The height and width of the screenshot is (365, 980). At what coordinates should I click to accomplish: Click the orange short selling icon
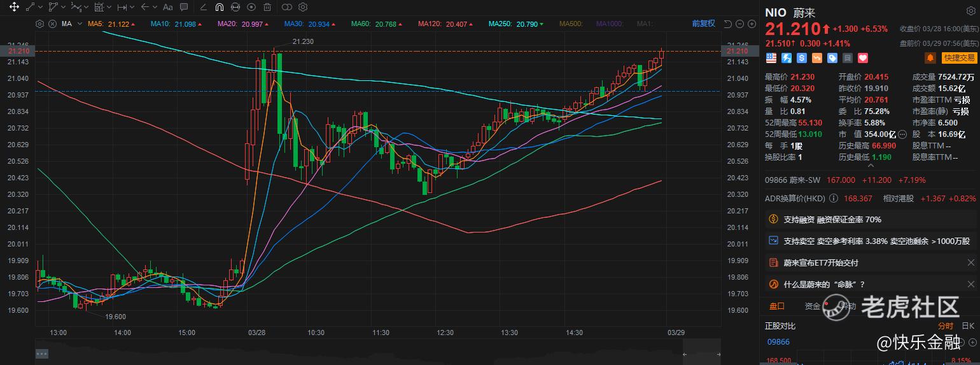[817, 58]
